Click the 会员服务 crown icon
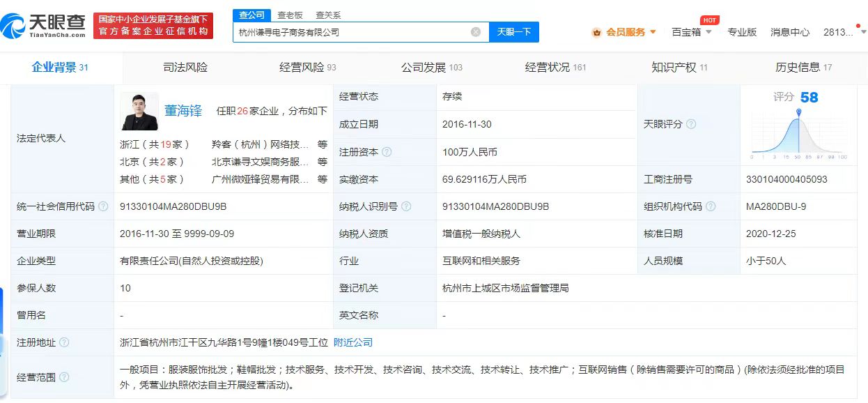 [x=596, y=32]
